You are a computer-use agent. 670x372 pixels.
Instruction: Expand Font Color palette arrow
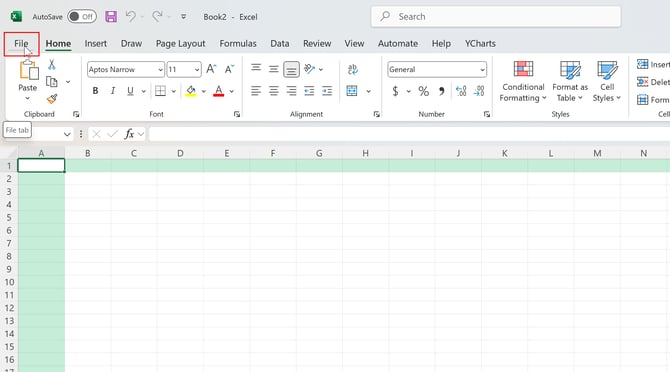coord(232,91)
